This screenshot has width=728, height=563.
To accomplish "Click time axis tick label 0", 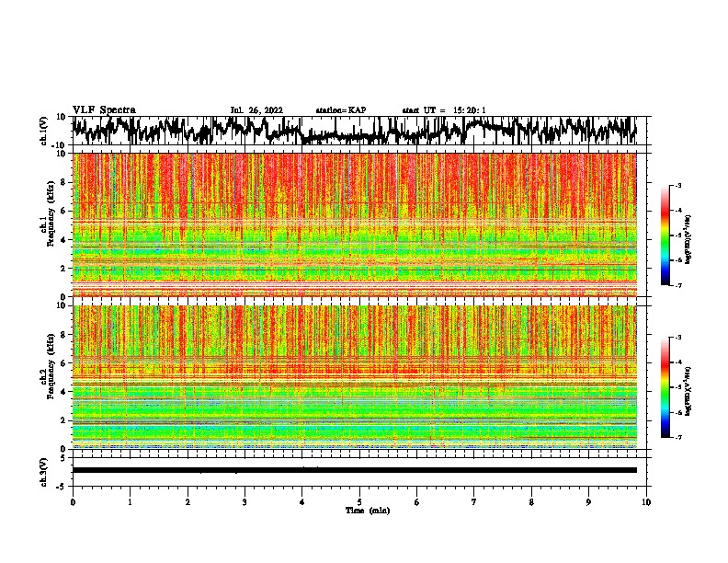I will (x=73, y=502).
